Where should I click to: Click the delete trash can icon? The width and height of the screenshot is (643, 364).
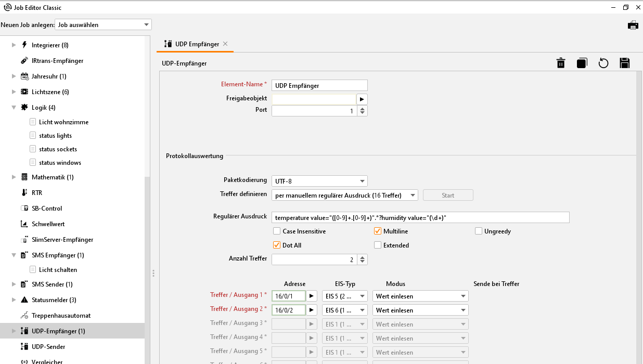tap(561, 63)
